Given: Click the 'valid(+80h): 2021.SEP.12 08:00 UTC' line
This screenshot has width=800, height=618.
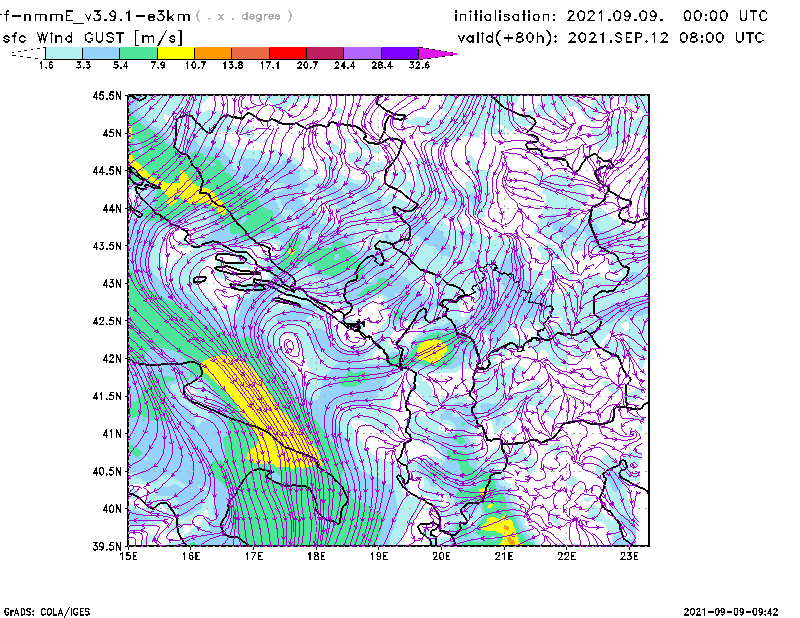Looking at the screenshot, I should [611, 38].
